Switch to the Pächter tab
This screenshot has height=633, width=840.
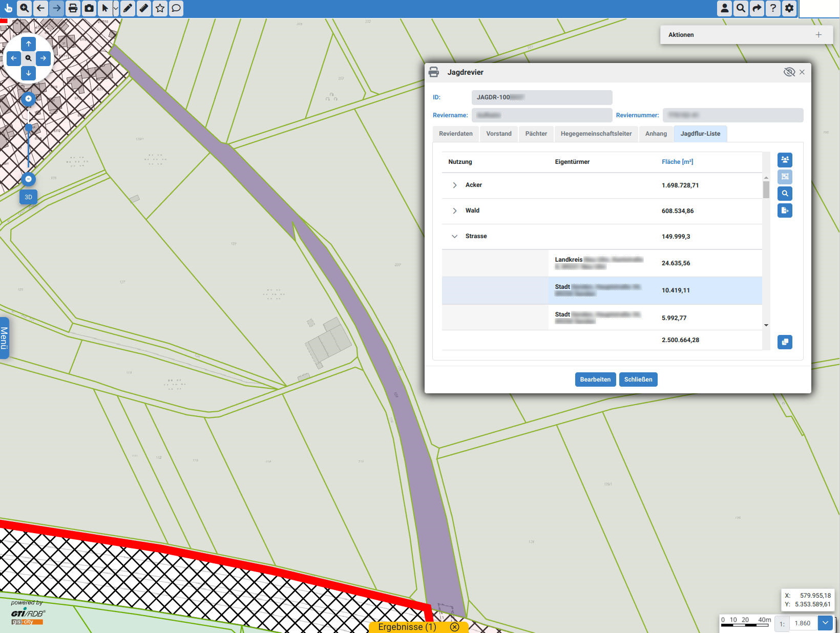(x=536, y=134)
